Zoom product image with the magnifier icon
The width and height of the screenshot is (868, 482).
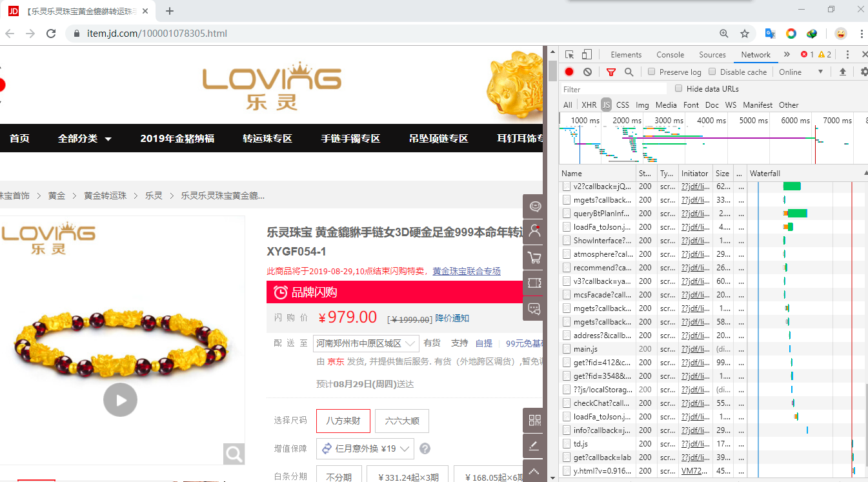pyautogui.click(x=234, y=454)
